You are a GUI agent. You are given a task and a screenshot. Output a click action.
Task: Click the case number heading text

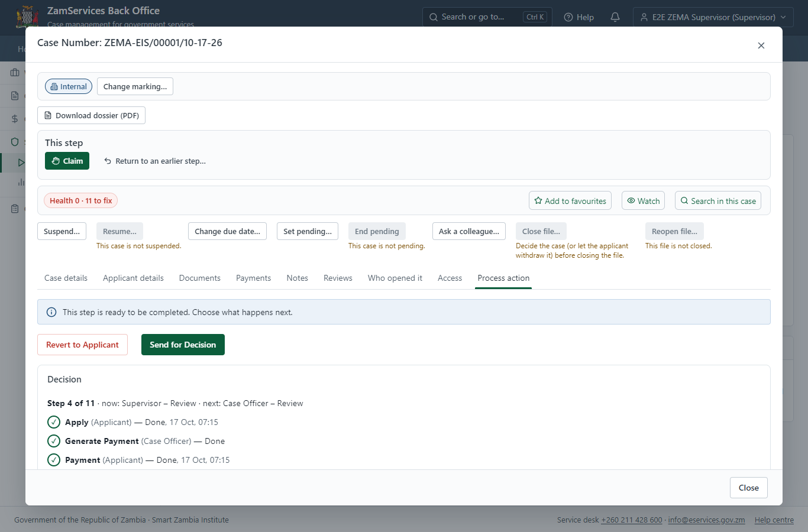point(130,43)
